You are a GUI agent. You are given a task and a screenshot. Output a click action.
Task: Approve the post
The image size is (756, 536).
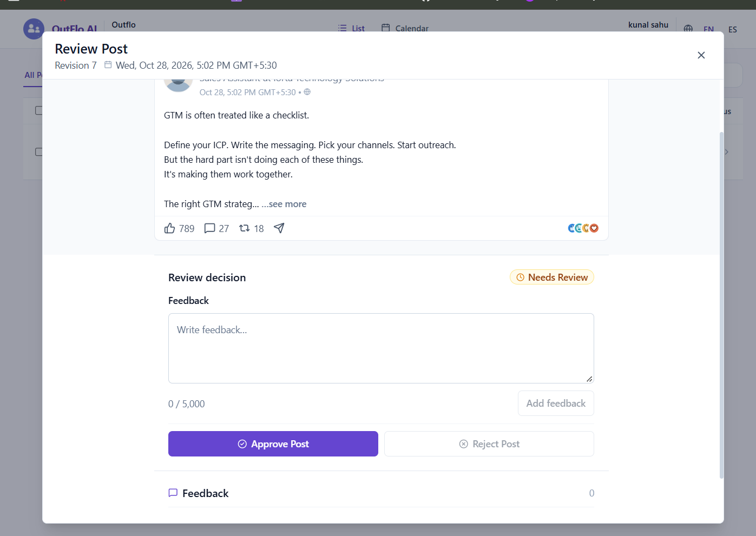[273, 444]
